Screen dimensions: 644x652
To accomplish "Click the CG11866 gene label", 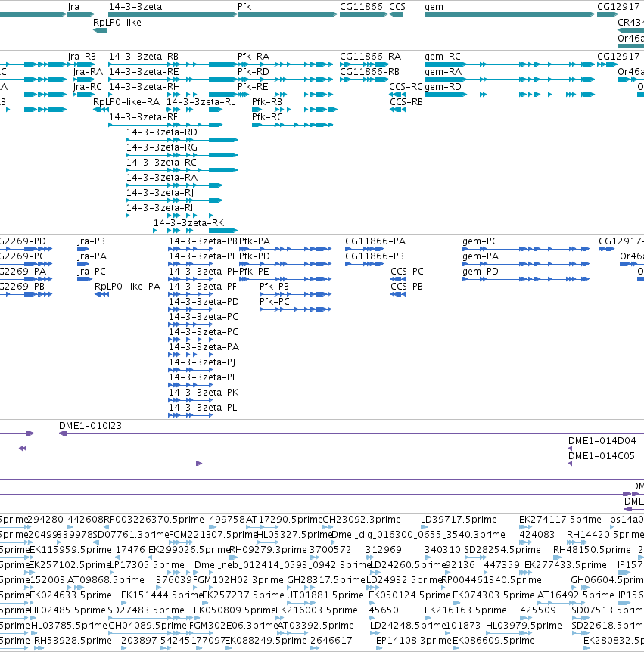I will 361,7.
